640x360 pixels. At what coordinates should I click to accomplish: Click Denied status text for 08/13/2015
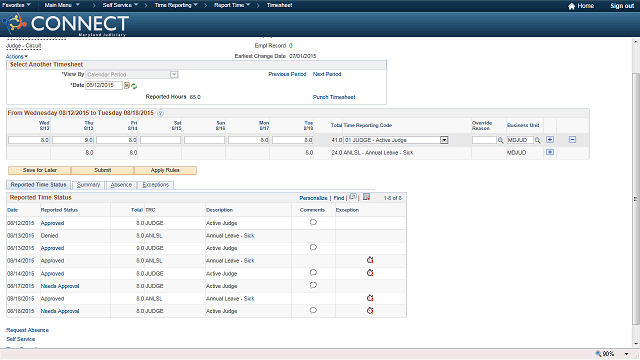coord(49,236)
